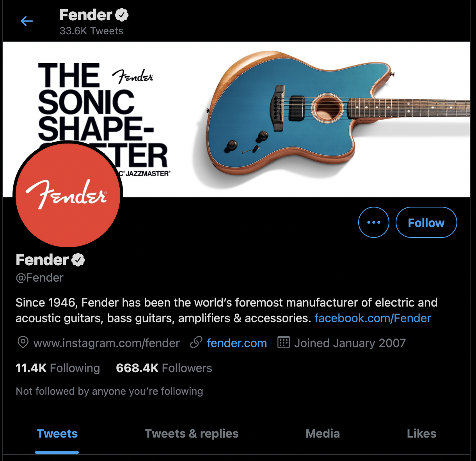Follow the Fender account
This screenshot has width=476, height=461.
[426, 222]
